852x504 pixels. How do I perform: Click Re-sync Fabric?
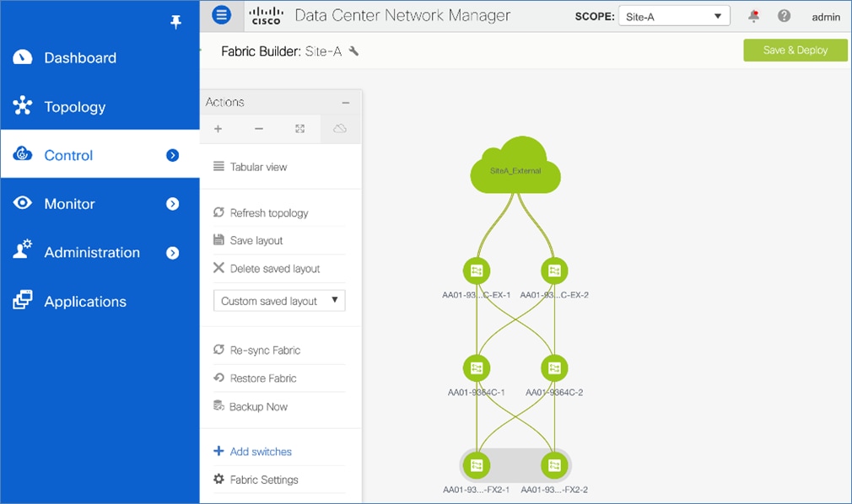point(257,350)
